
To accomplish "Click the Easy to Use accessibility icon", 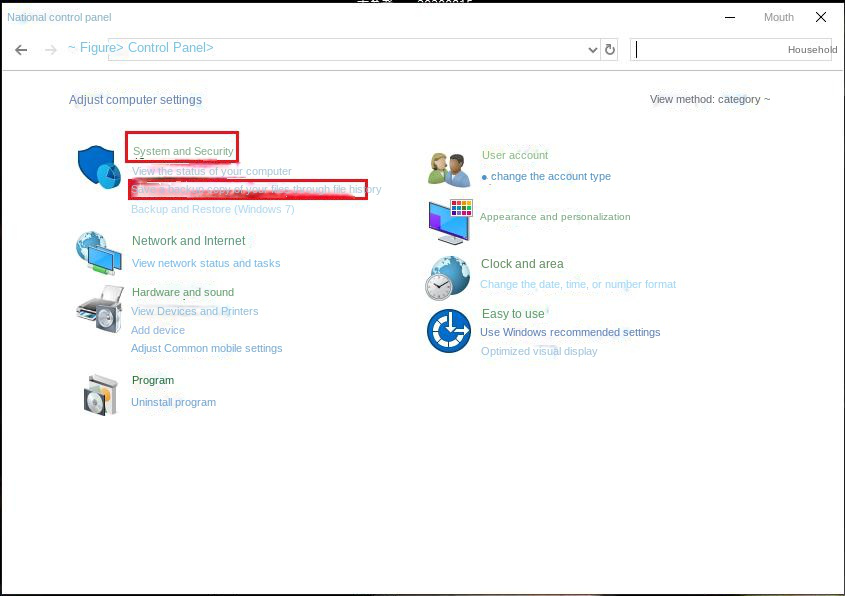I will tap(448, 330).
